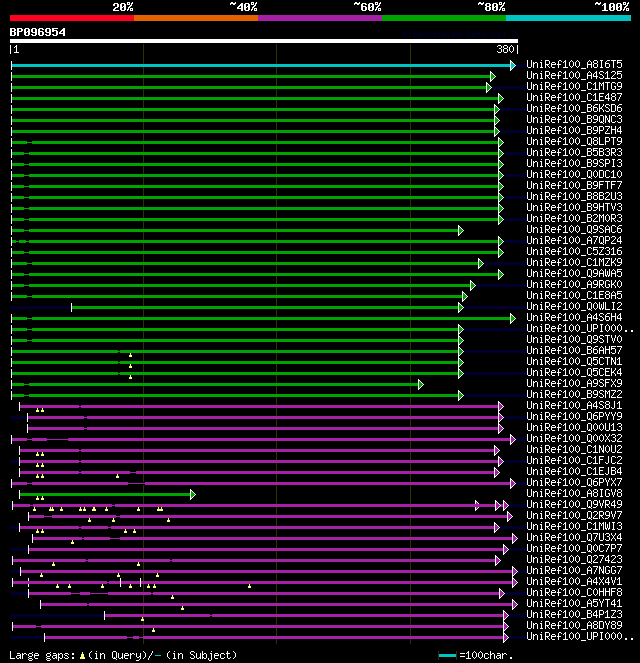Viewport: 640px width, 663px height.
Task: Click the UniRef100_Q7U3X4 label
Action: pyautogui.click(x=574, y=537)
